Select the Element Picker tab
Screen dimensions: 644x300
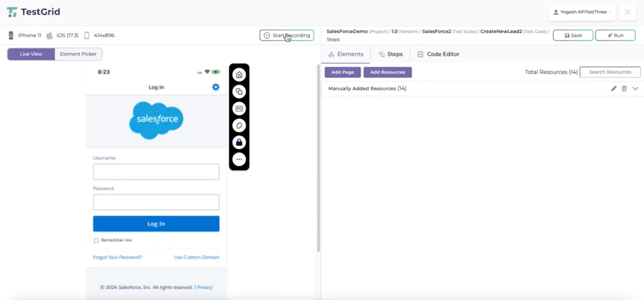tap(78, 54)
